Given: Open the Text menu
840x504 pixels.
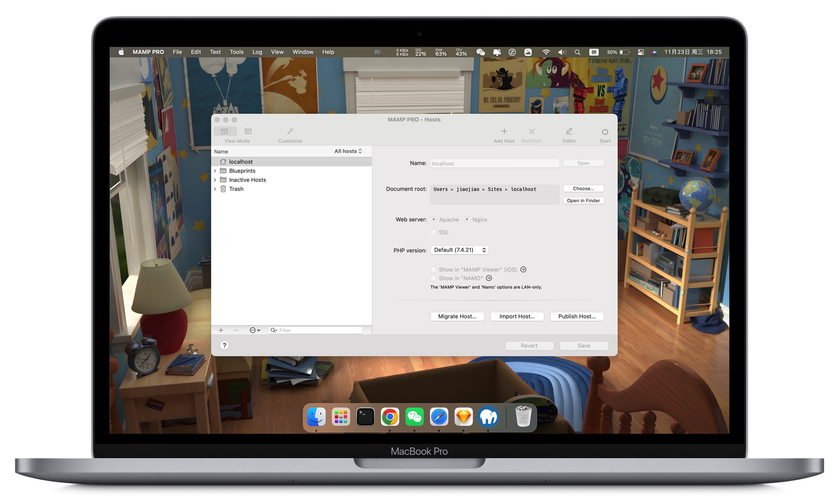Looking at the screenshot, I should (x=215, y=52).
